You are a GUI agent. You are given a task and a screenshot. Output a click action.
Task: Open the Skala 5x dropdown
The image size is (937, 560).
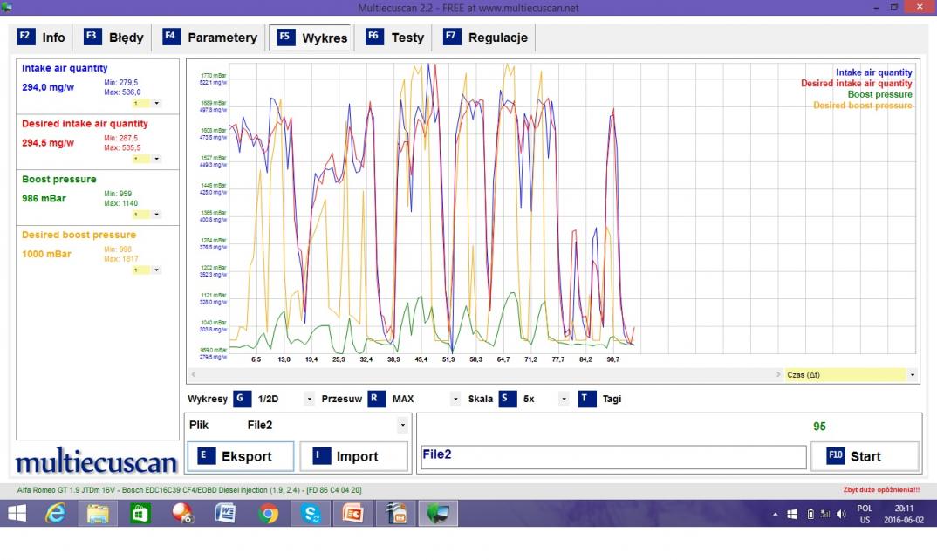[x=564, y=400]
